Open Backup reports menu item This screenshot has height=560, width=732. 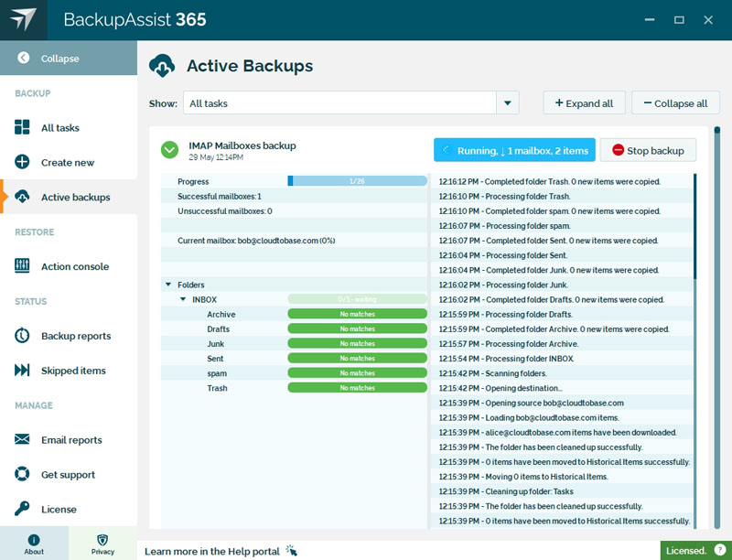(x=69, y=336)
